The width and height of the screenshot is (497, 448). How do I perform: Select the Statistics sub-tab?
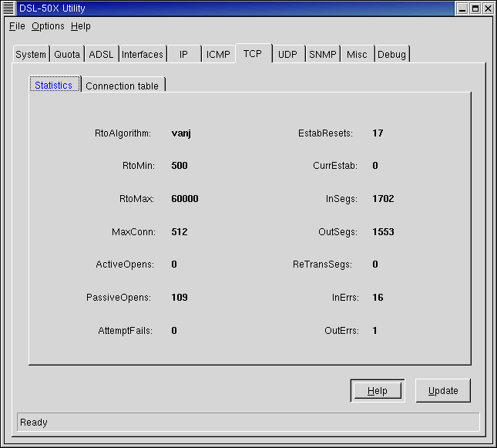54,85
